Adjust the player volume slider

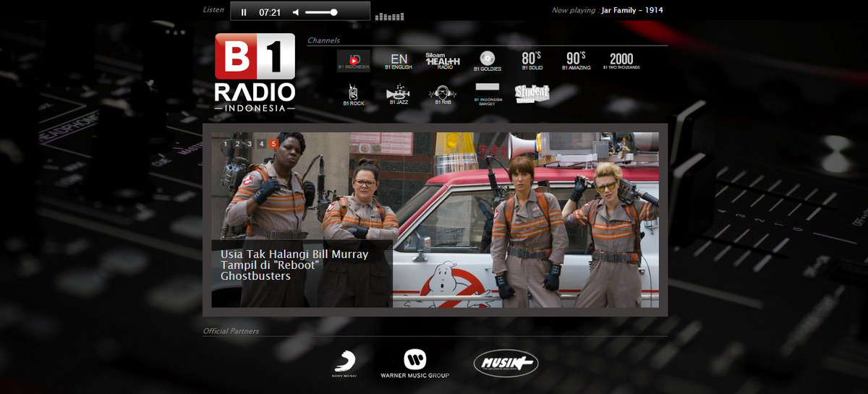321,12
